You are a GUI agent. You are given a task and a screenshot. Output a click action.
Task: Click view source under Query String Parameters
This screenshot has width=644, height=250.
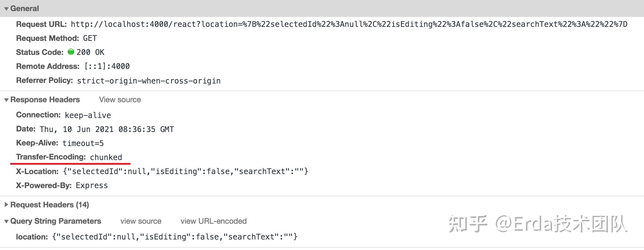pos(141,221)
